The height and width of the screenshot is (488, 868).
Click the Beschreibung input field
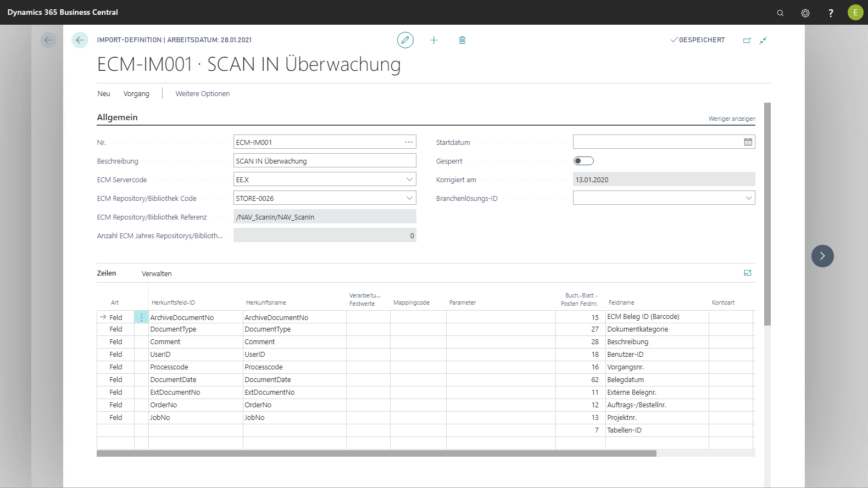pyautogui.click(x=324, y=161)
